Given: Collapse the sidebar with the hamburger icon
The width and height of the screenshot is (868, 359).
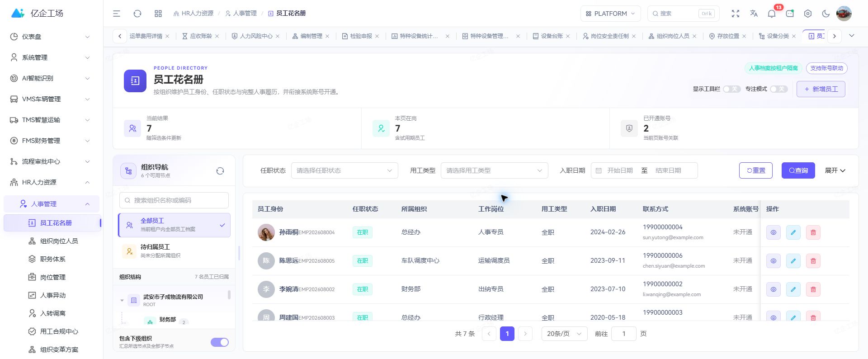Looking at the screenshot, I should pos(117,14).
